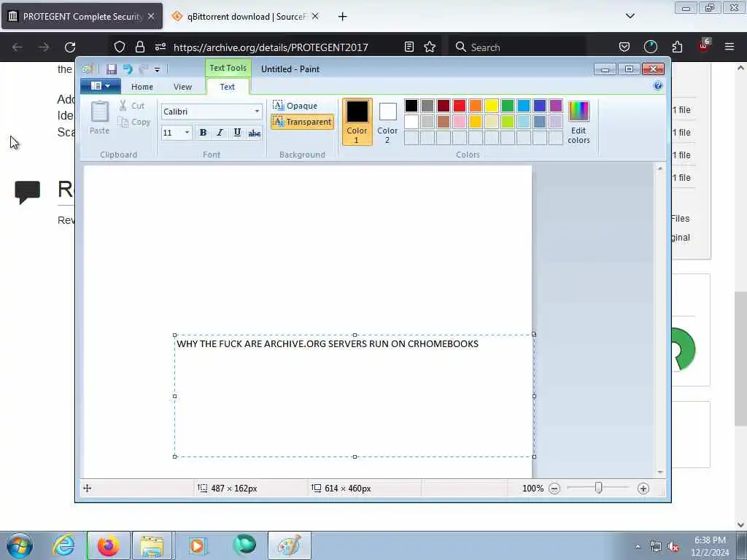The height and width of the screenshot is (560, 747).
Task: Click the Text Tools contextual tab header
Action: [x=228, y=68]
